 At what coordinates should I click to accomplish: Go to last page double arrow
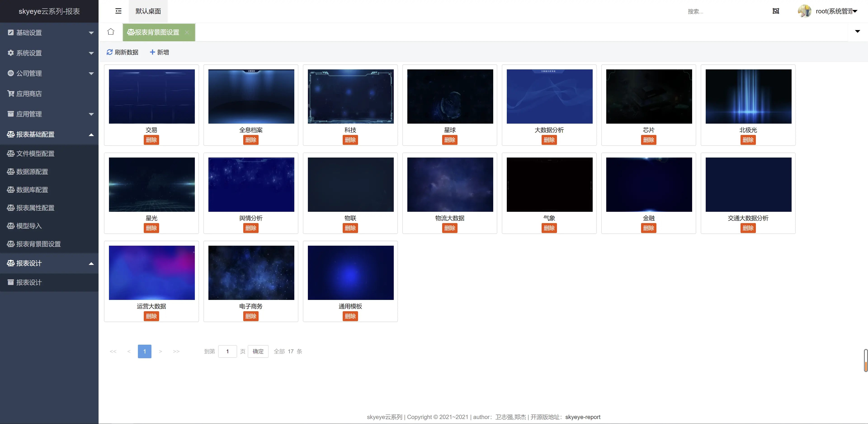click(176, 351)
